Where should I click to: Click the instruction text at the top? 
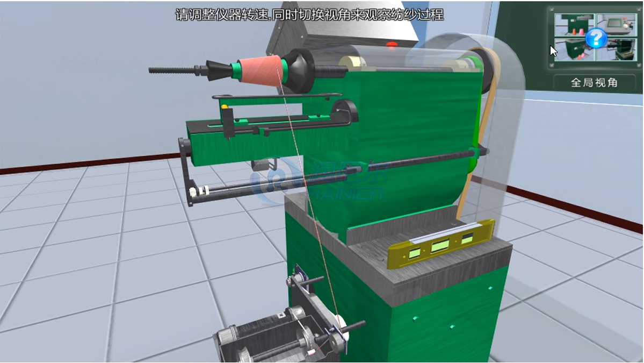pyautogui.click(x=309, y=15)
